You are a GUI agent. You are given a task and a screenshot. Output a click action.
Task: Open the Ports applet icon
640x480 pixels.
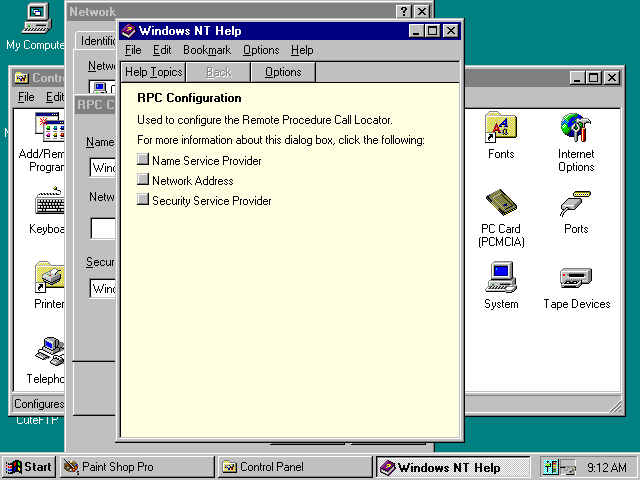[x=576, y=203]
